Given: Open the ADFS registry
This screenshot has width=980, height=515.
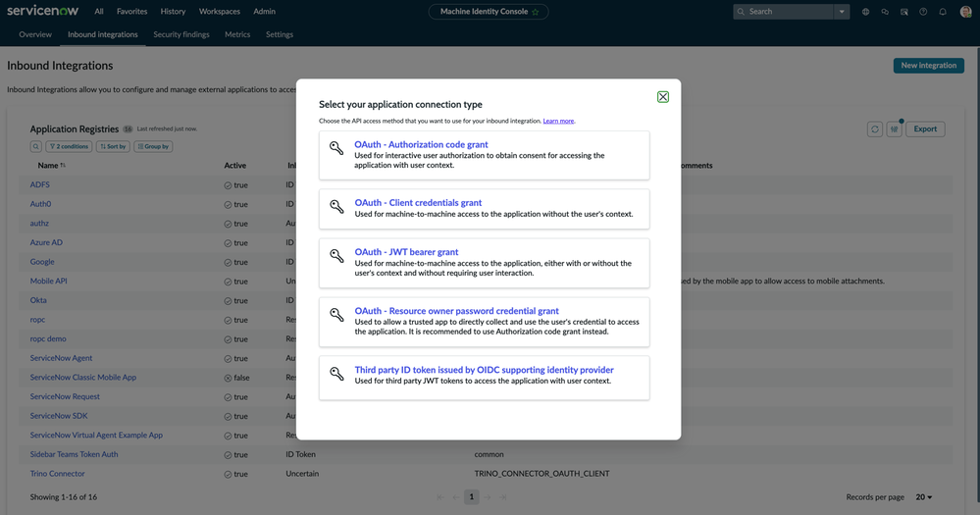Looking at the screenshot, I should pos(40,184).
